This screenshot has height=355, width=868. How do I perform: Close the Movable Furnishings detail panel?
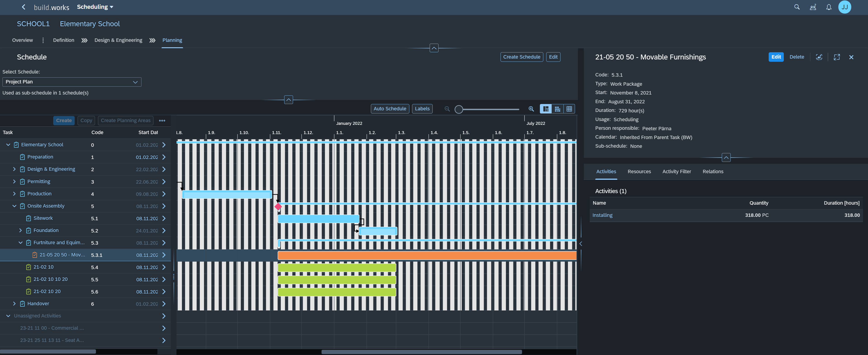click(x=851, y=57)
